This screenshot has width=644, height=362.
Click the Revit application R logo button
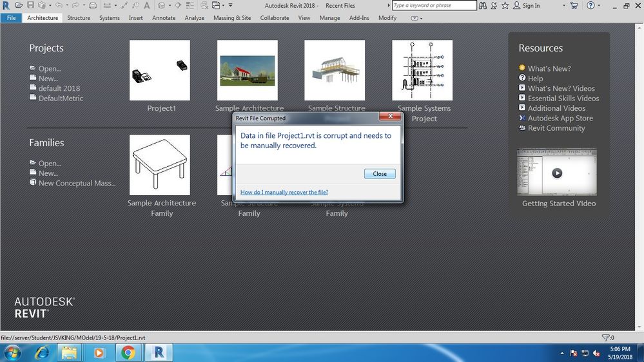click(6, 6)
